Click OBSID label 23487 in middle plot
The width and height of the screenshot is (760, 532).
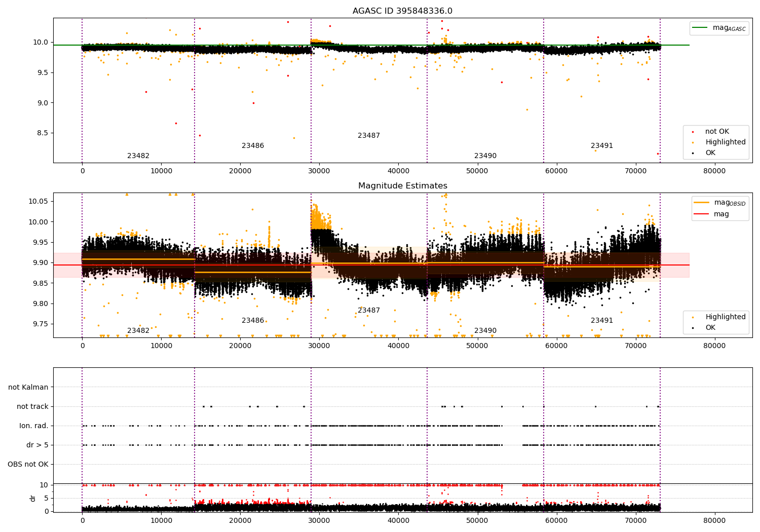(369, 311)
